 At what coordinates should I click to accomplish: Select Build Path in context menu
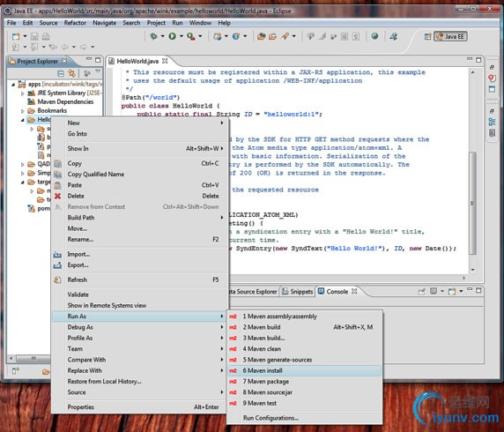click(139, 218)
